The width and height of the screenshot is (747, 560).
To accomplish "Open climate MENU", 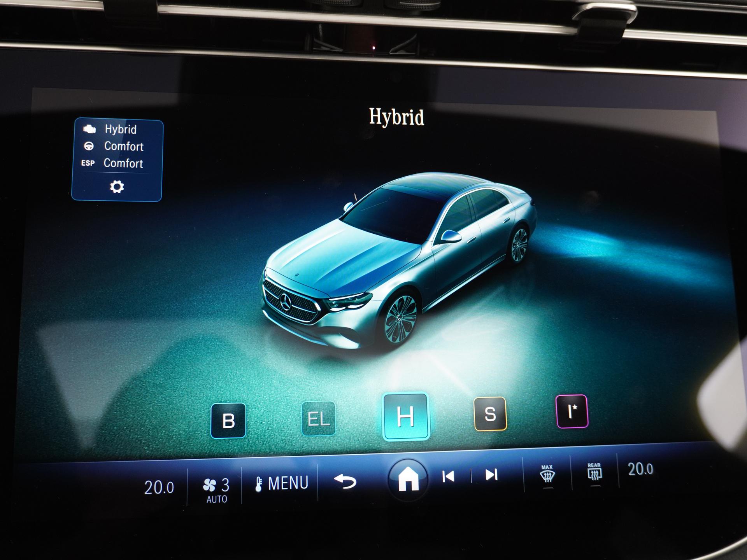I will pos(282,483).
